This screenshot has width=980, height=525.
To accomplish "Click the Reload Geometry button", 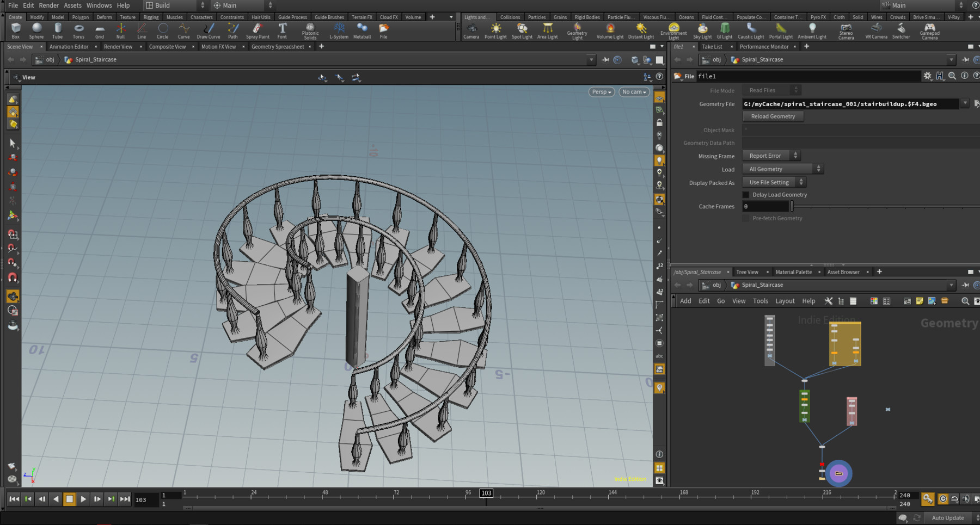I will coord(773,116).
